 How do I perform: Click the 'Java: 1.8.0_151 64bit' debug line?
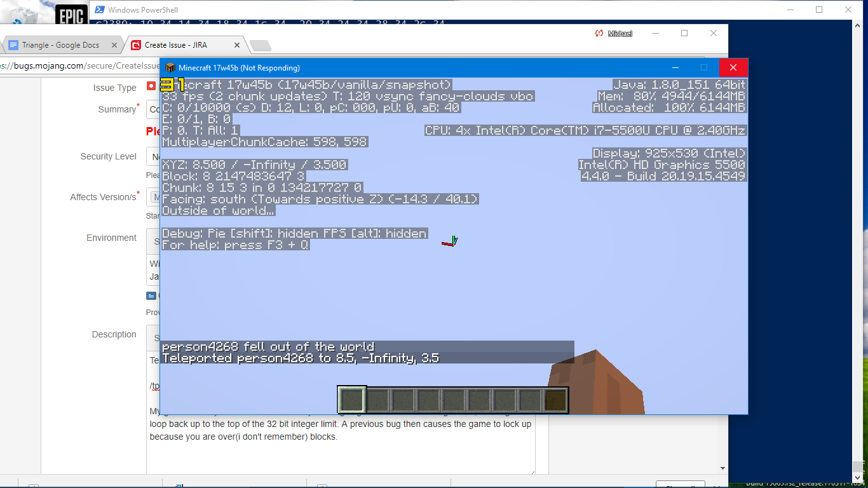click(679, 85)
